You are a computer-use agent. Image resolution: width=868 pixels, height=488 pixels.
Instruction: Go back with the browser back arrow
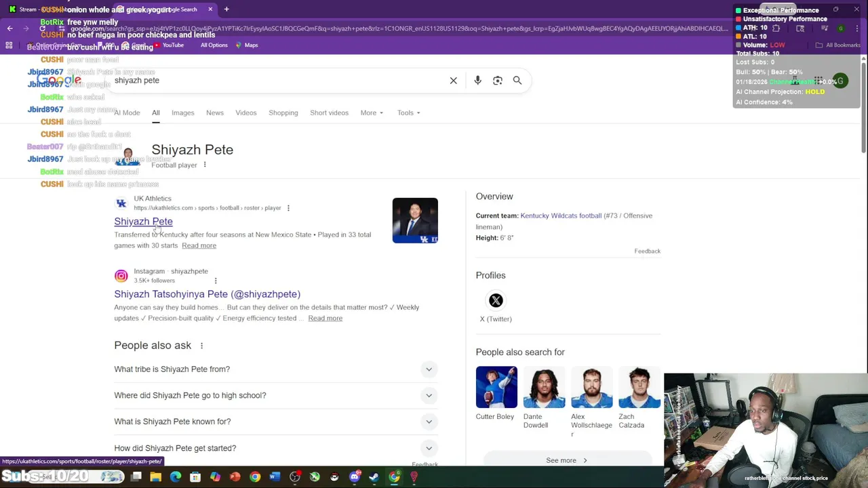pos(10,28)
